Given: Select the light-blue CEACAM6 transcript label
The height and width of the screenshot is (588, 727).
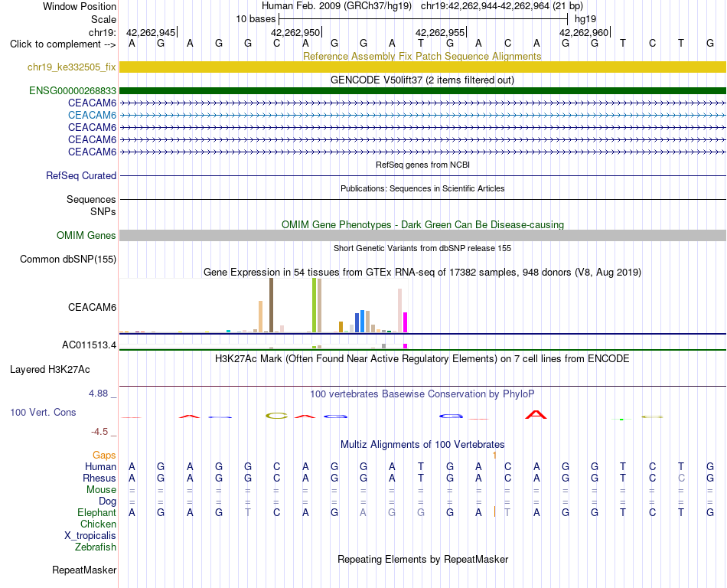Looking at the screenshot, I should [92, 115].
